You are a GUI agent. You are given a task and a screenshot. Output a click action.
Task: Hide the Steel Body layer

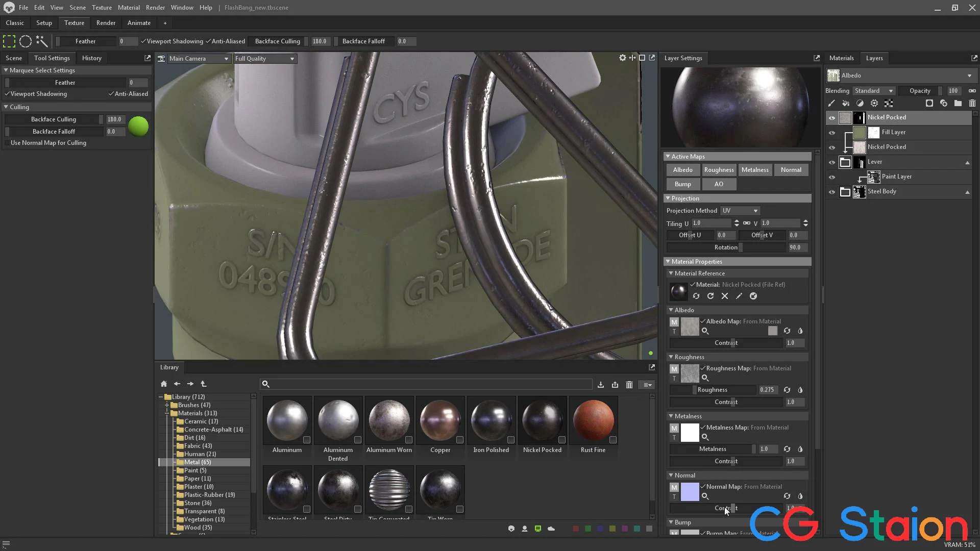(x=832, y=191)
